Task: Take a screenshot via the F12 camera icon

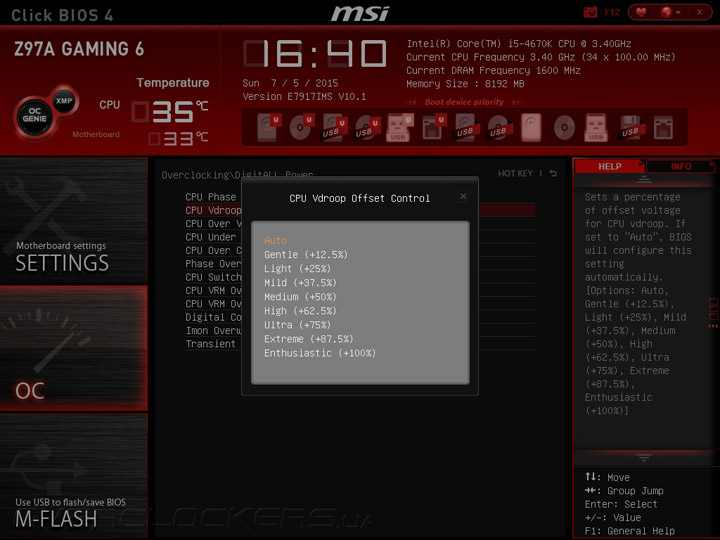Action: click(x=590, y=12)
